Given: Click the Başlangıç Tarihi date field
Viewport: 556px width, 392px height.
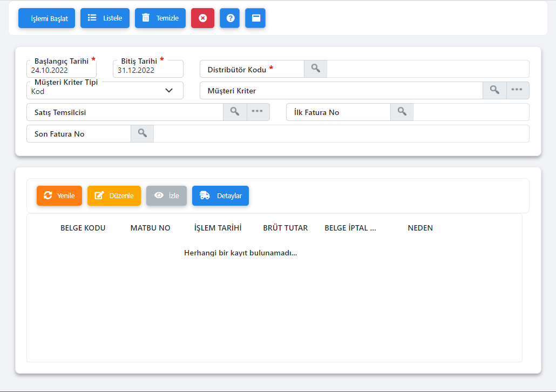Looking at the screenshot, I should 62,70.
